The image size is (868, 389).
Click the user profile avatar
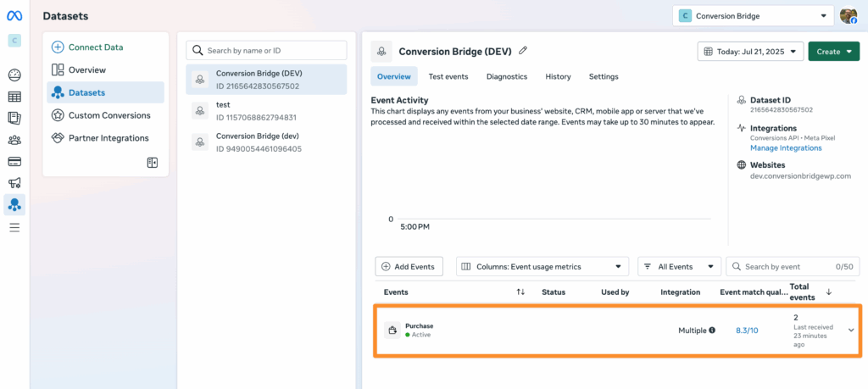coord(848,15)
